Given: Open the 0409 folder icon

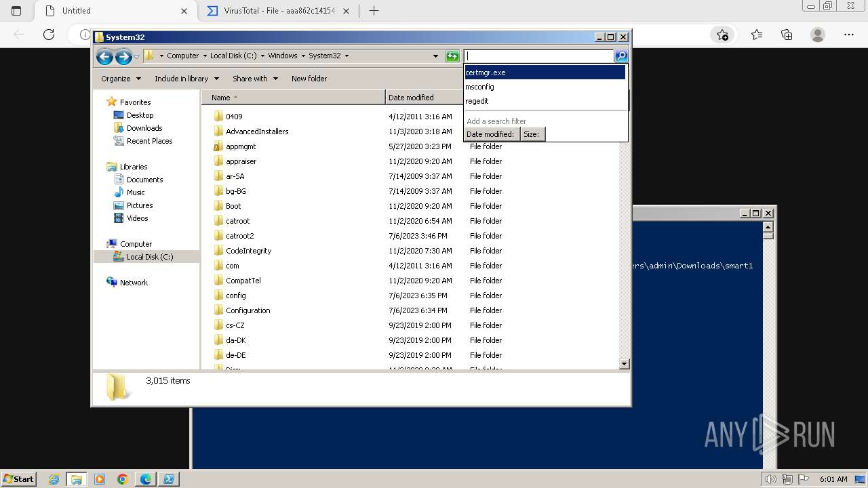Looking at the screenshot, I should click(x=218, y=117).
